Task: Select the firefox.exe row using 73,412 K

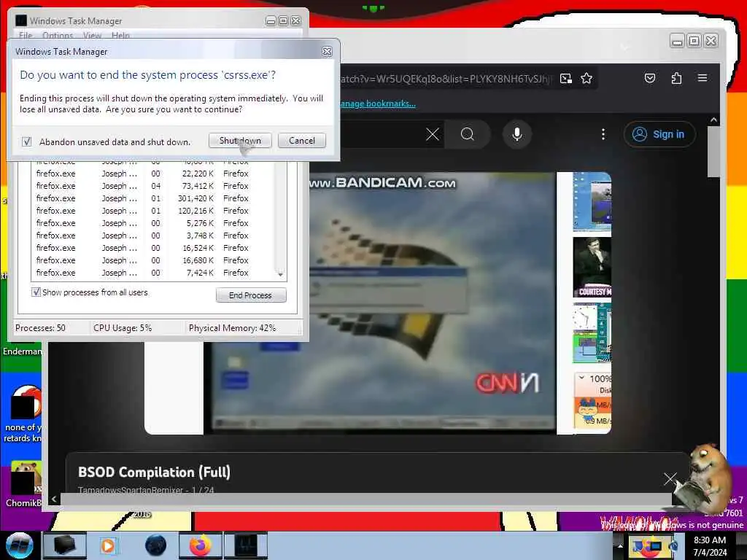Action: (152, 186)
